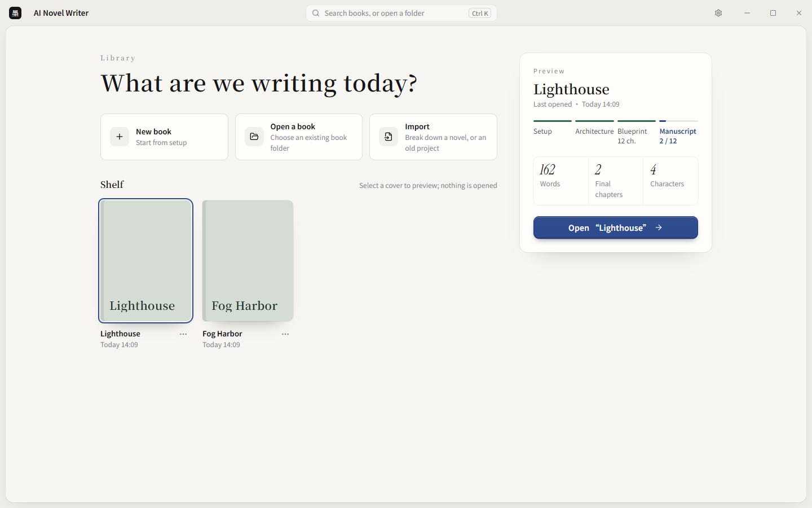Open "Lighthouse" with the blue button
The height and width of the screenshot is (508, 812).
tap(616, 227)
